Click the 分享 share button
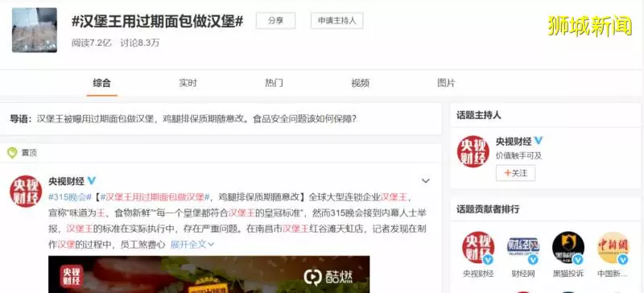This screenshot has width=644, height=293. pyautogui.click(x=275, y=21)
